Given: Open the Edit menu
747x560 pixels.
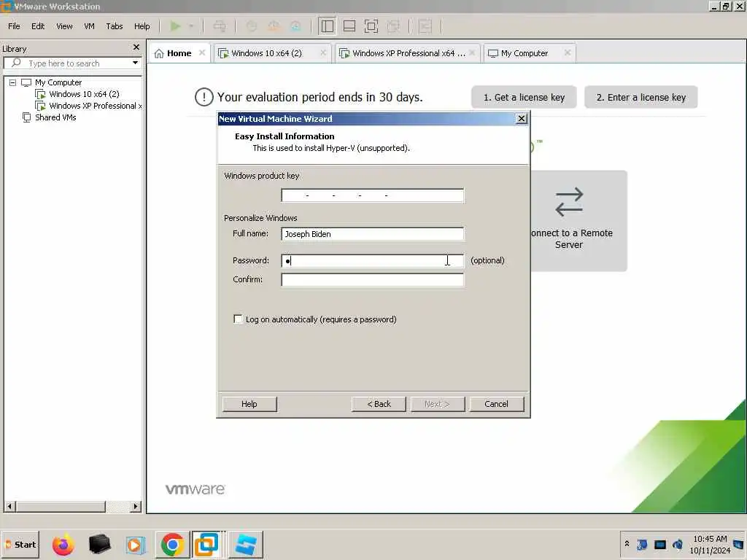Looking at the screenshot, I should point(38,26).
